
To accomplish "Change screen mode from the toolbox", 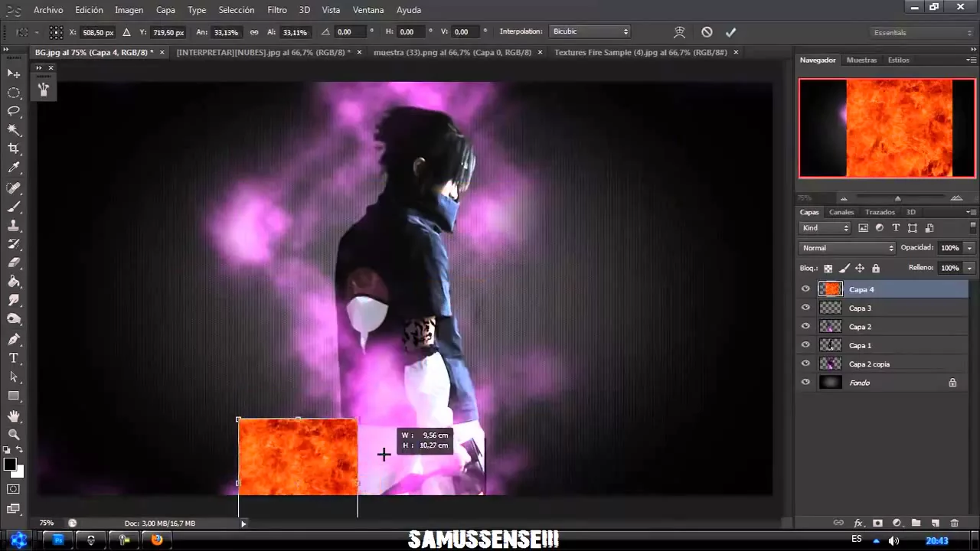I will (x=14, y=508).
